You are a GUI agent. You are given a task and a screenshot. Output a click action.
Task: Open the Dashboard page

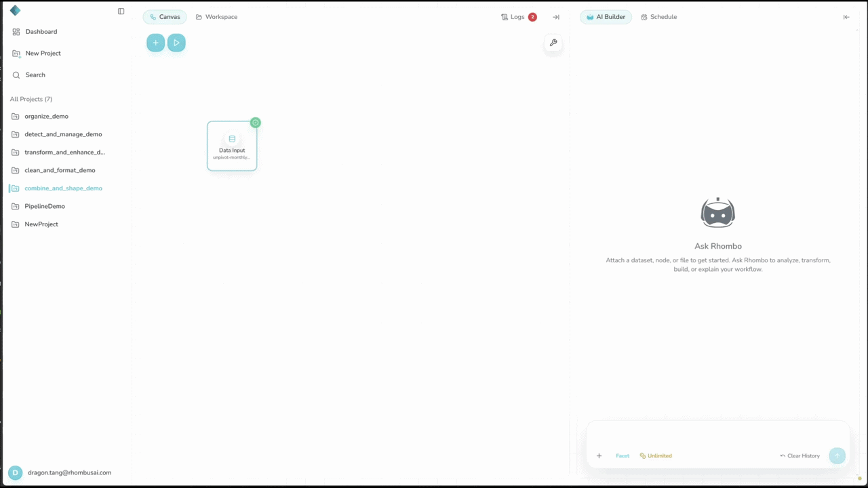pyautogui.click(x=41, y=32)
